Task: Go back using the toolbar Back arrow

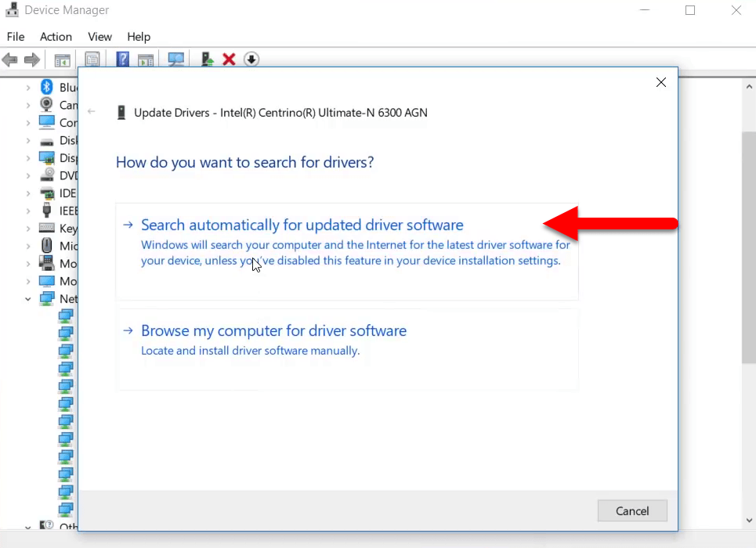Action: pos(10,59)
